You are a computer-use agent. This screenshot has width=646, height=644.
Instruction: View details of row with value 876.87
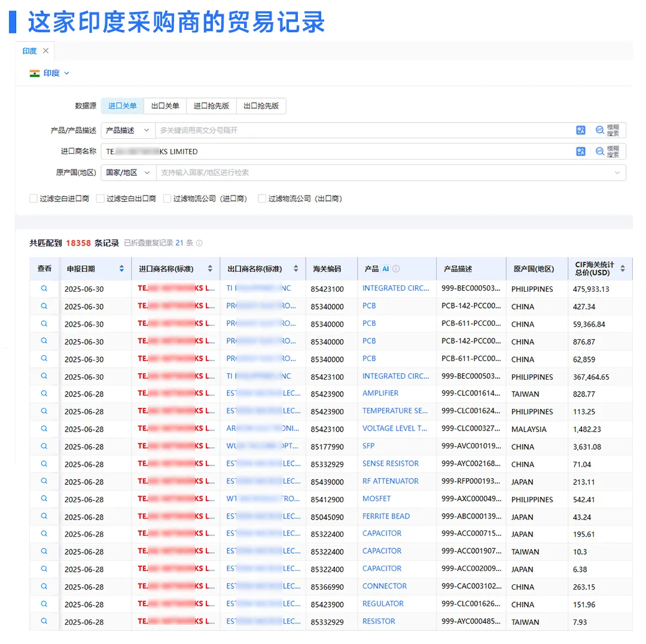tap(44, 341)
